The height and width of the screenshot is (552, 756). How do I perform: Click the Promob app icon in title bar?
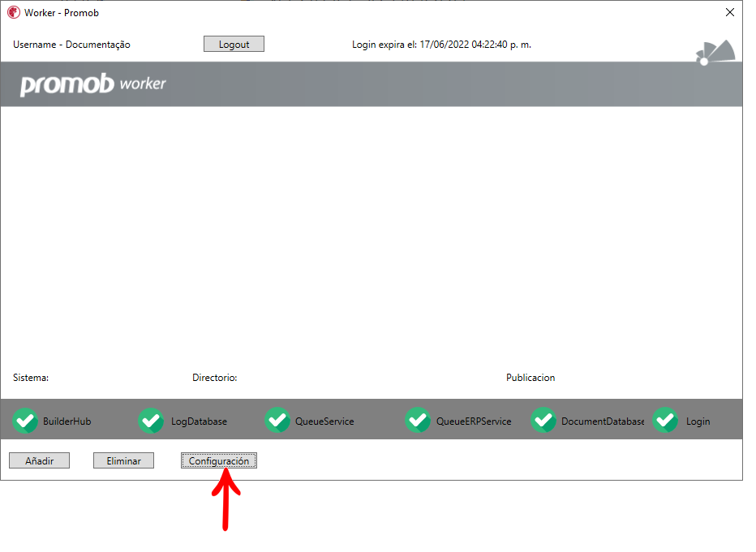pos(14,12)
